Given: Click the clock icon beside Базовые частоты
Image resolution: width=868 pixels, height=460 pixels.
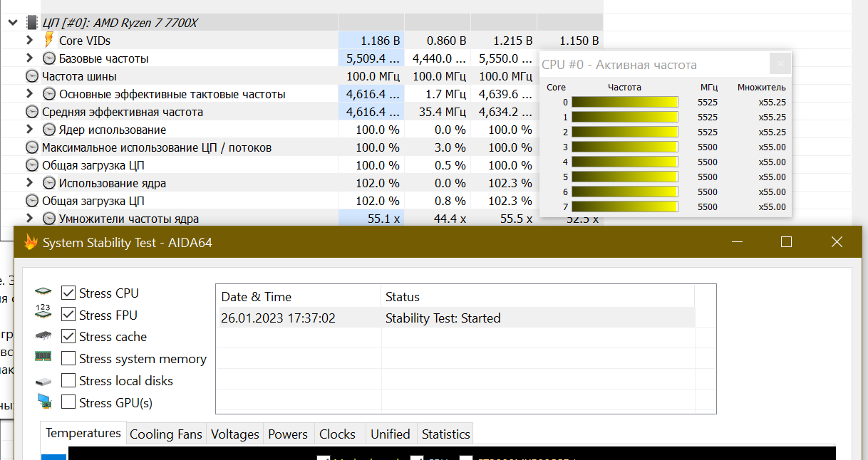Looking at the screenshot, I should coord(49,58).
